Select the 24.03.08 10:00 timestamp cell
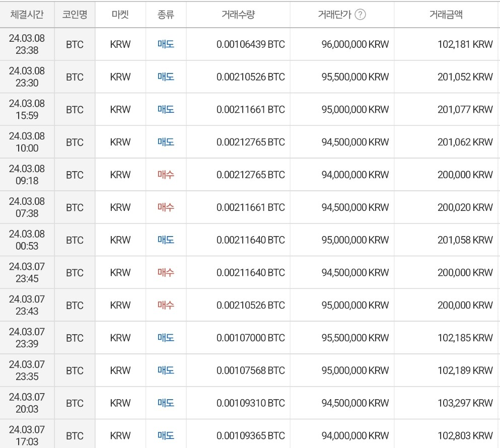This screenshot has height=448, width=500. (x=27, y=142)
